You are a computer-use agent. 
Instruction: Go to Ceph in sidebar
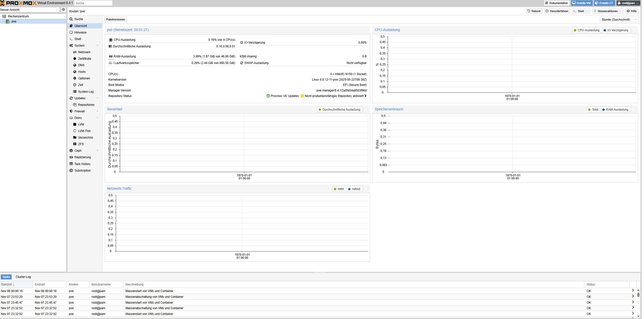coord(78,151)
